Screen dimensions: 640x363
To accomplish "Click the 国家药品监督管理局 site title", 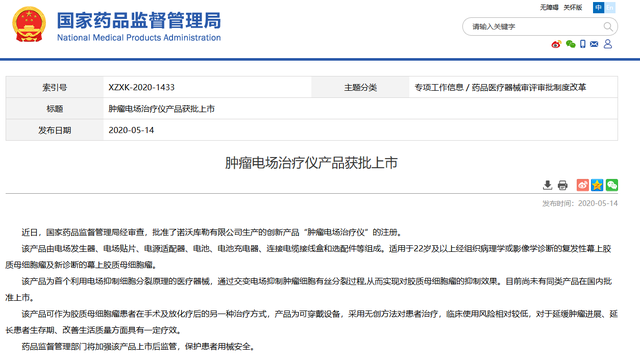I will tap(139, 20).
